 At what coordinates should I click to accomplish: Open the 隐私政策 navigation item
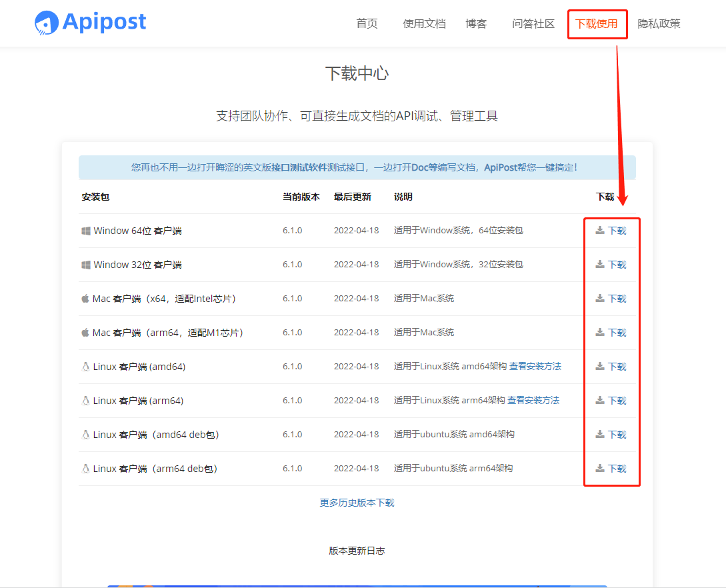tap(659, 23)
